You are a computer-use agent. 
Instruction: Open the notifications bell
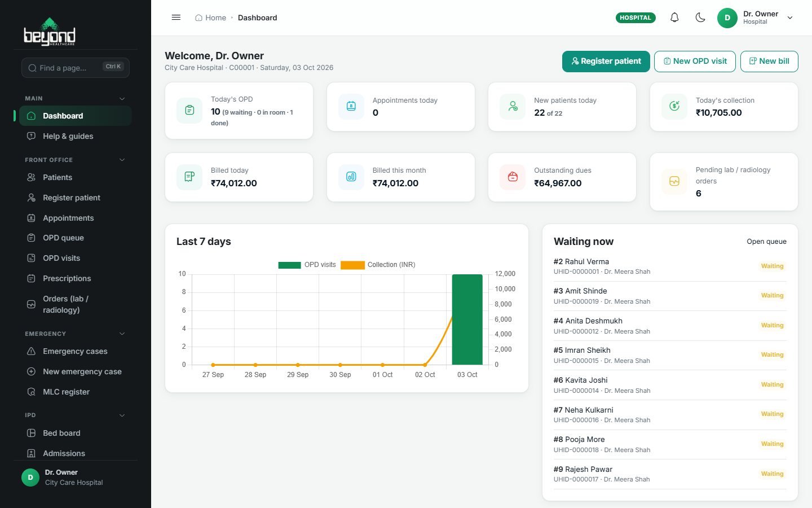coord(674,17)
